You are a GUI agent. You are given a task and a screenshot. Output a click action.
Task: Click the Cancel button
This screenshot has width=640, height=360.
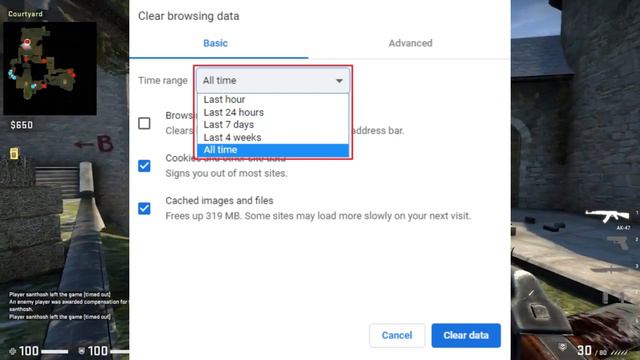(397, 336)
